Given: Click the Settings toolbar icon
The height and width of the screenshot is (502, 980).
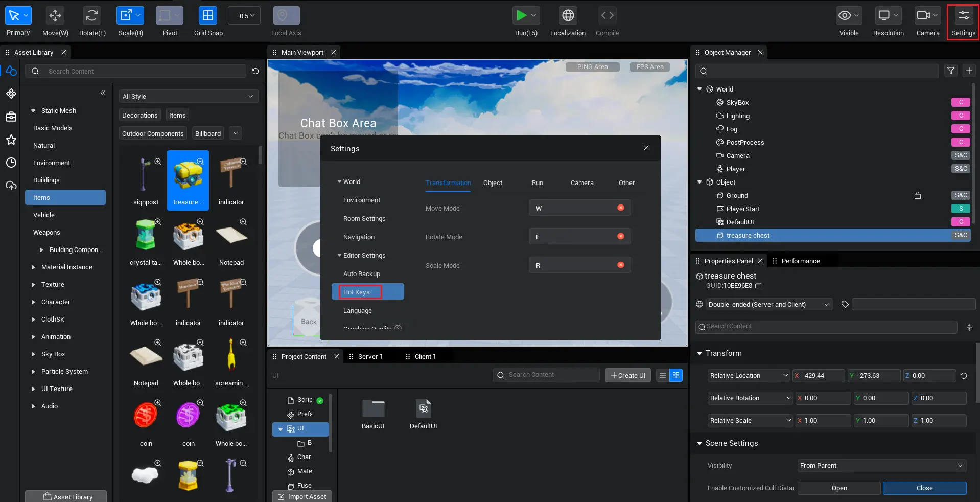Looking at the screenshot, I should (964, 15).
